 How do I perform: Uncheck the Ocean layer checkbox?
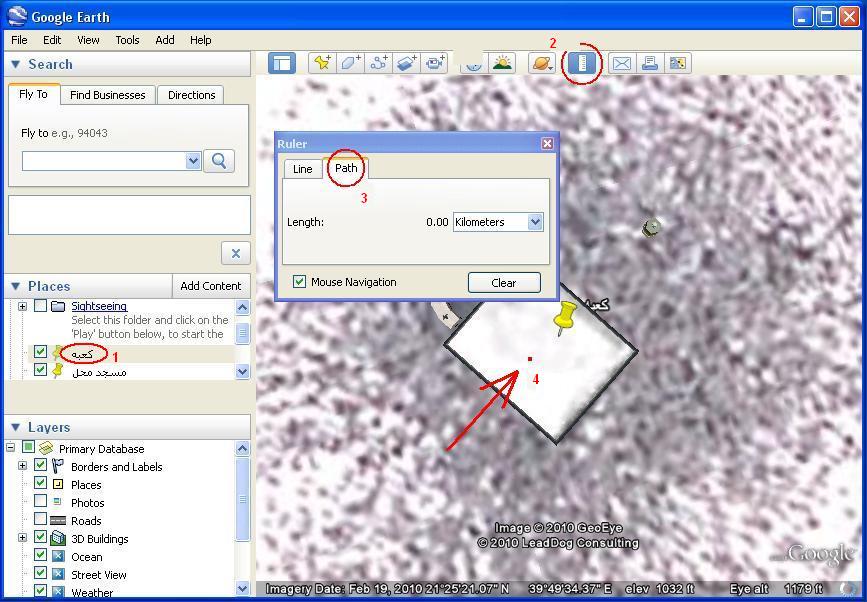tap(40, 555)
